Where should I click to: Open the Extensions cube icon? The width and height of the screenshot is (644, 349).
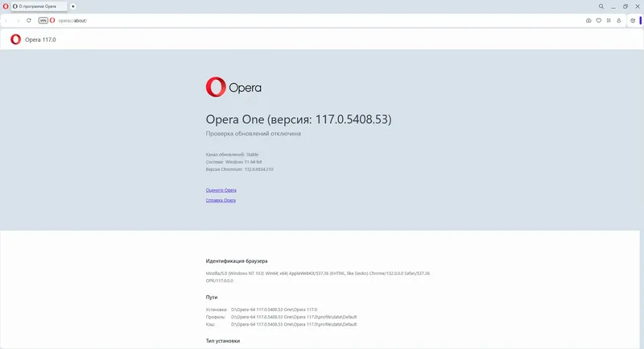coord(633,21)
